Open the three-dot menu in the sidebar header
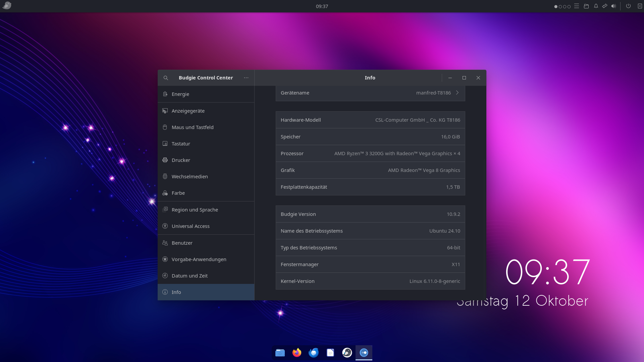This screenshot has width=644, height=362. pos(246,78)
